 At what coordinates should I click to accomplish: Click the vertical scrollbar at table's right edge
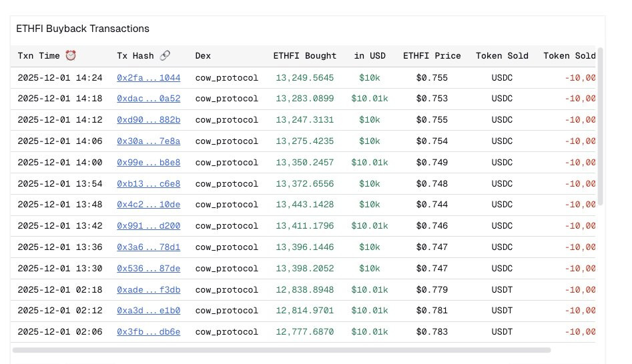point(600,127)
